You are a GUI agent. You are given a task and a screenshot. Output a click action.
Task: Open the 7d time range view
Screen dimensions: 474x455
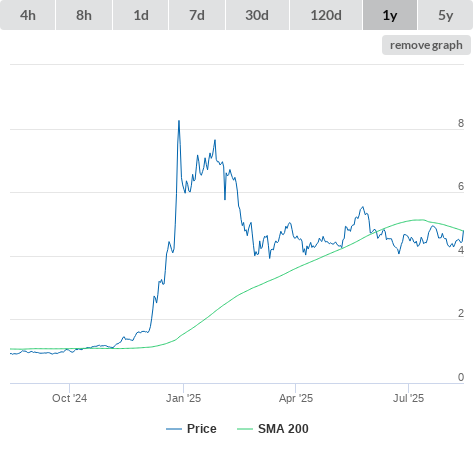[197, 15]
